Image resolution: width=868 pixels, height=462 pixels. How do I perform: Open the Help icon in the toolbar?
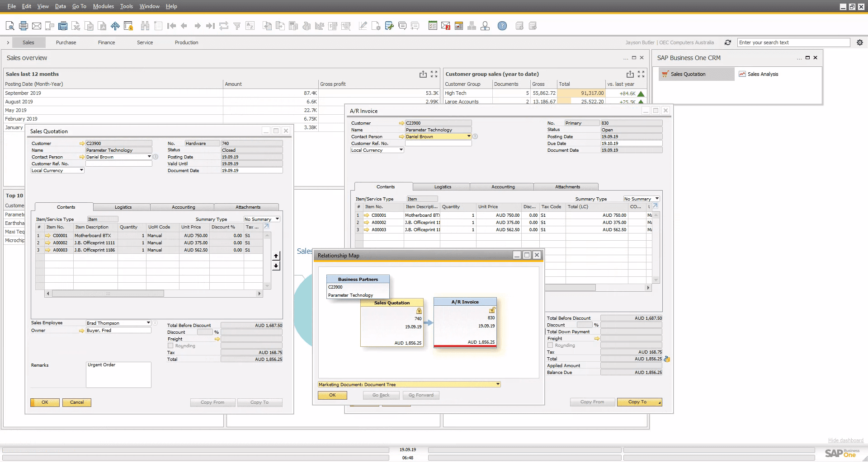pyautogui.click(x=502, y=26)
